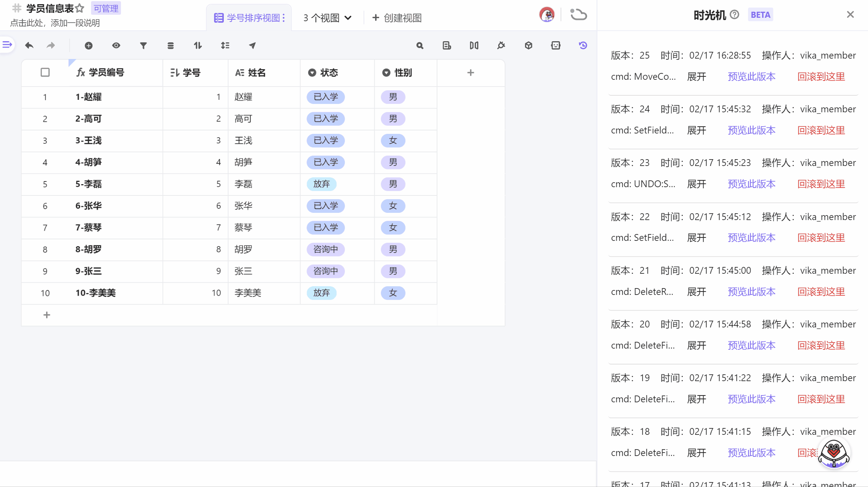Expand details of version 24
868x487 pixels.
point(696,130)
